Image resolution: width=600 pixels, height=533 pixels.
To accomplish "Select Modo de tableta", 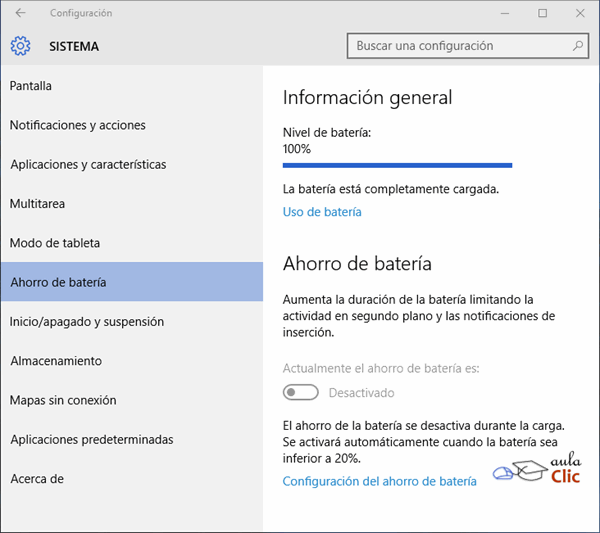I will [x=55, y=243].
